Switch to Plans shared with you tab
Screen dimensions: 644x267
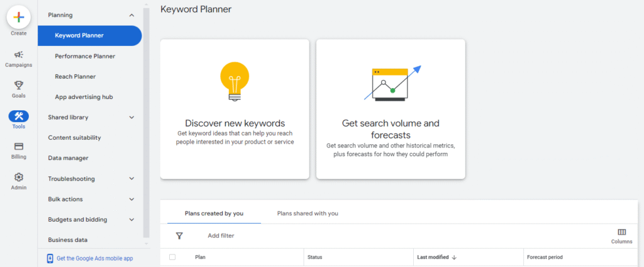[x=308, y=213]
